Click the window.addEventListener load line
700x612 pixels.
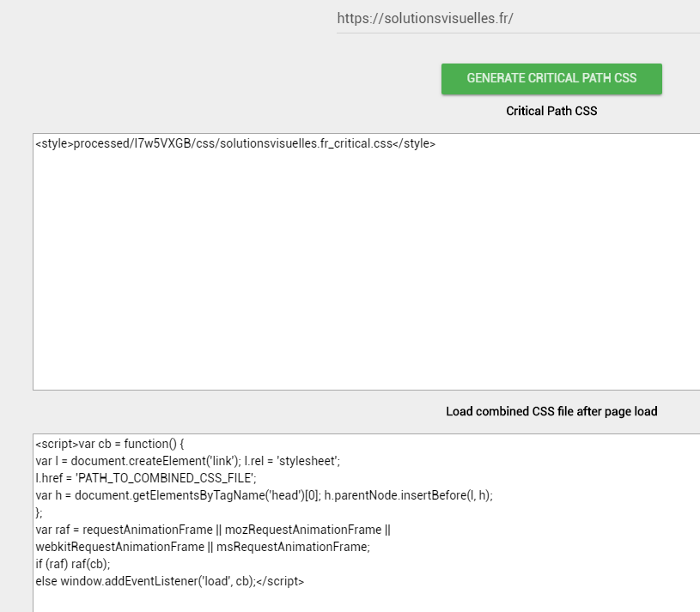170,581
